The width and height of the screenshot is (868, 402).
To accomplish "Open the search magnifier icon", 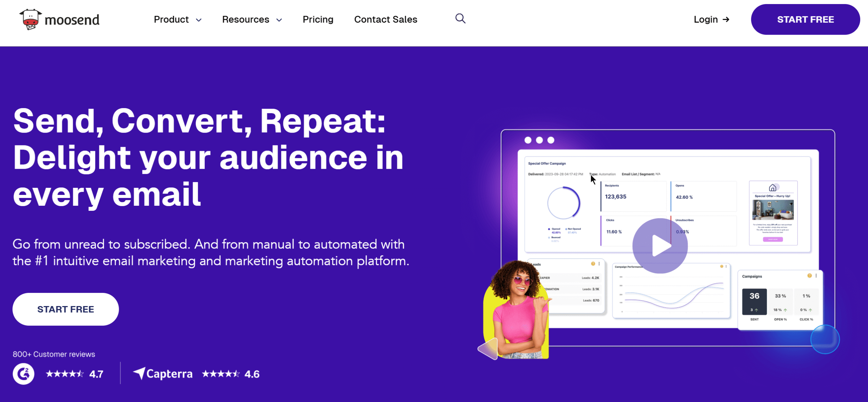I will click(x=460, y=18).
